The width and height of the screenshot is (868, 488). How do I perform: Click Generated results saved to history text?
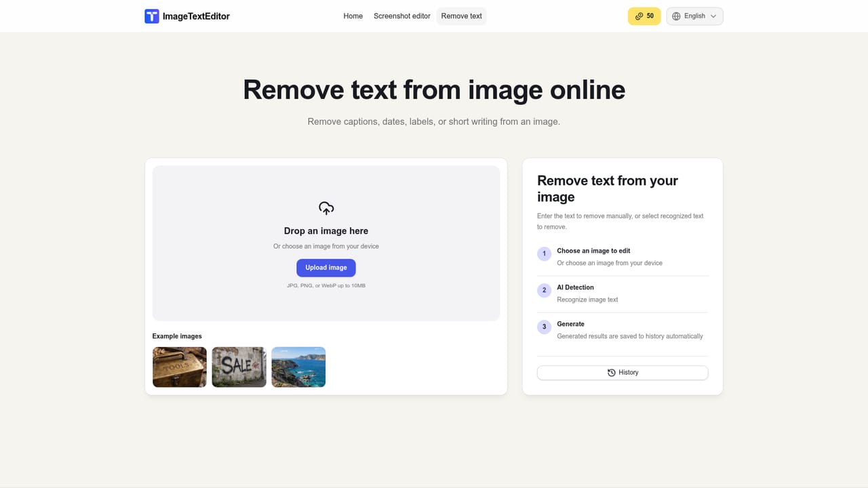[x=630, y=336]
